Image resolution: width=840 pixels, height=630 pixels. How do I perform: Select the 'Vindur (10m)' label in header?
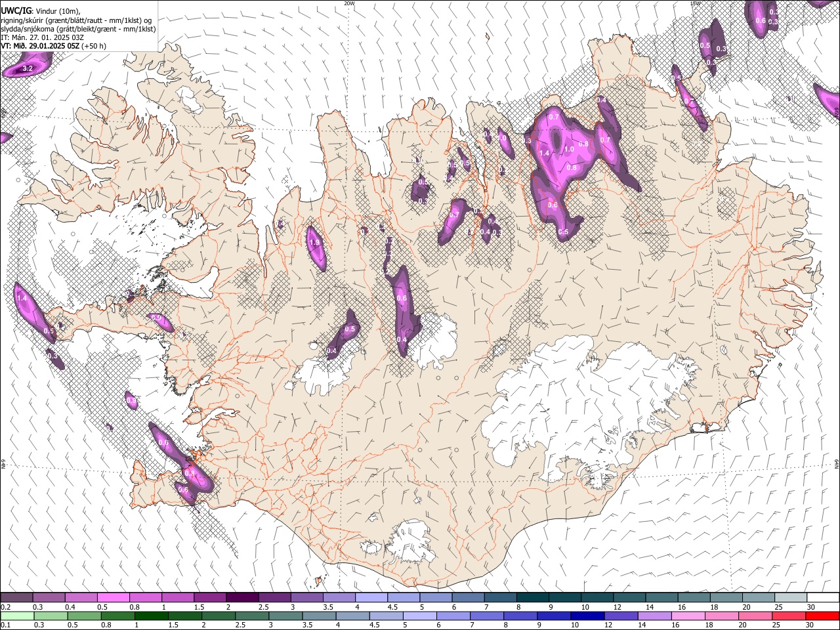58,12
